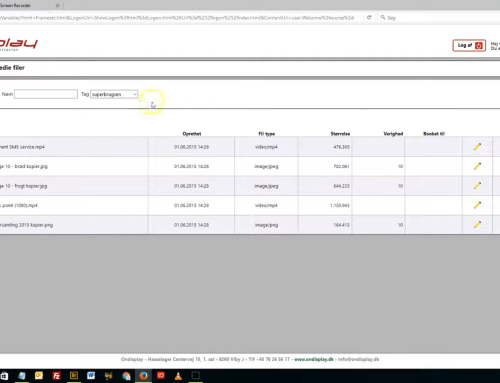The height and width of the screenshot is (383, 500).
Task: Click the info@ondisplay.dk email link
Action: (x=359, y=359)
